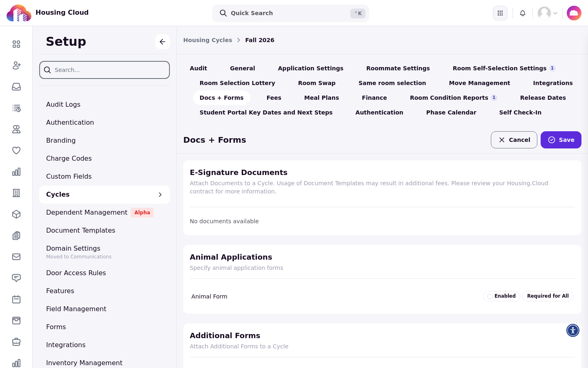Open Room Self-Selection Settings tab
Image resolution: width=588 pixels, height=368 pixels.
click(504, 68)
